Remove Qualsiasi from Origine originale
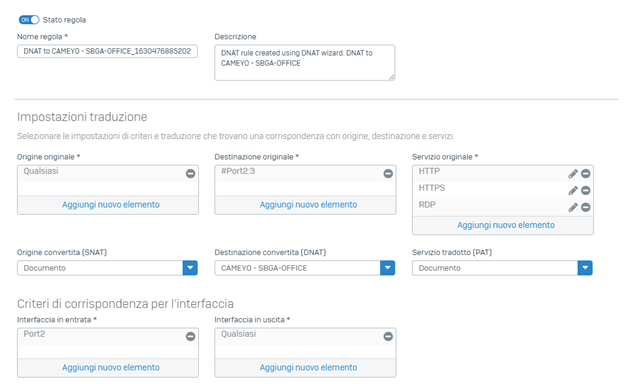This screenshot has height=384, width=640. coord(190,173)
